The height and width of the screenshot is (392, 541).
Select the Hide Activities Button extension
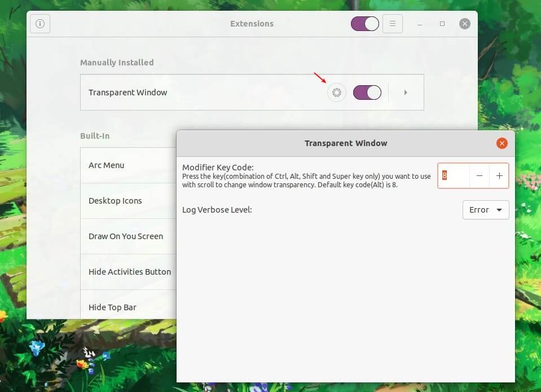[129, 271]
